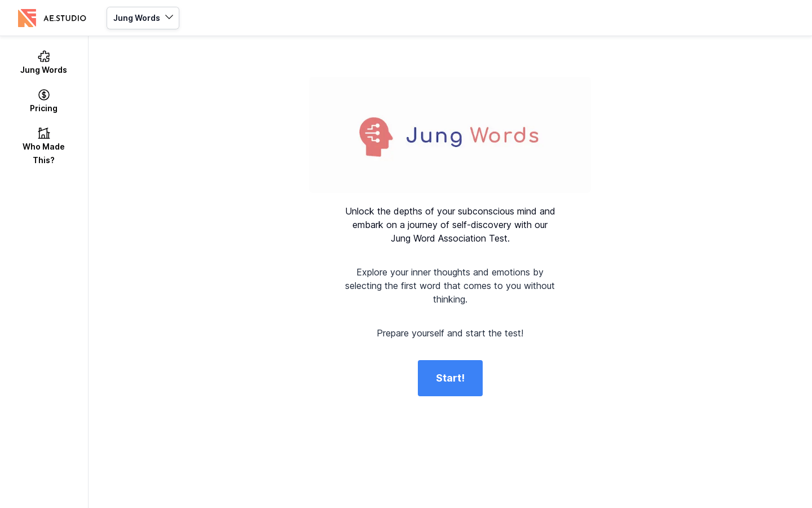Image resolution: width=812 pixels, height=508 pixels.
Task: Expand the chevron next to Jung Words
Action: pyautogui.click(x=169, y=17)
